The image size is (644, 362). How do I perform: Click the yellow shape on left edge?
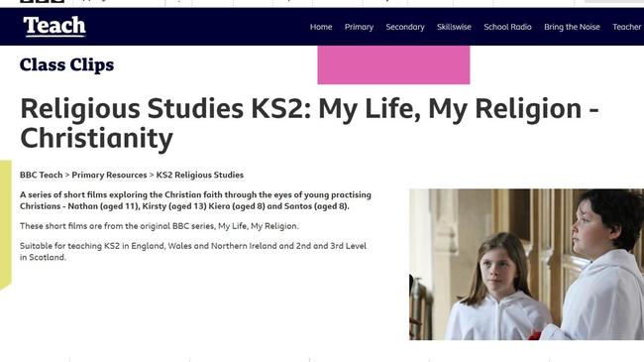(x=6, y=224)
